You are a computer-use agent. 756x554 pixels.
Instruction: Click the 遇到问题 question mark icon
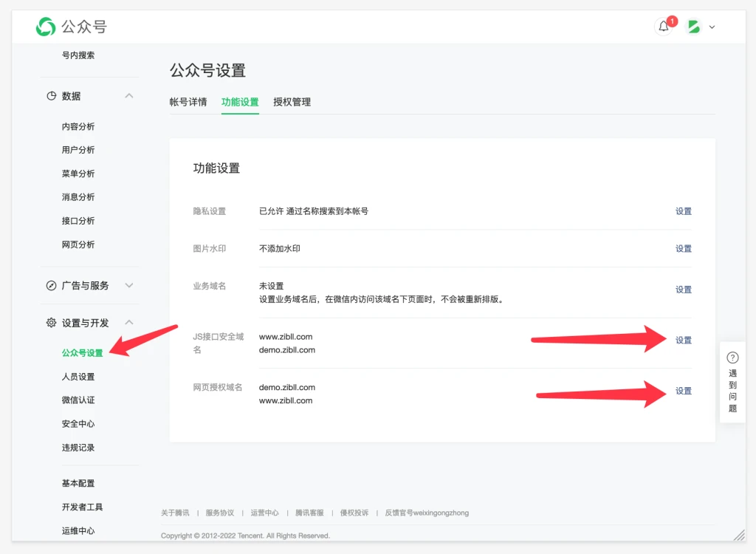tap(732, 358)
